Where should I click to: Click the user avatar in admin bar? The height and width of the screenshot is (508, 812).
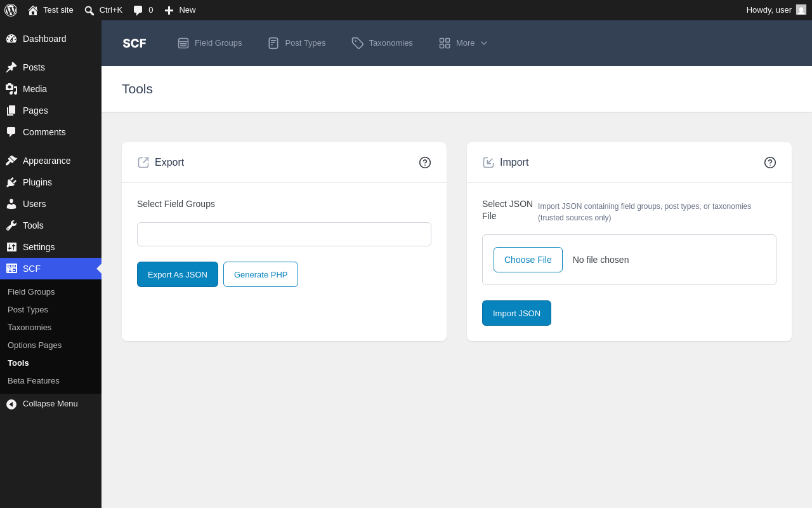click(x=801, y=10)
